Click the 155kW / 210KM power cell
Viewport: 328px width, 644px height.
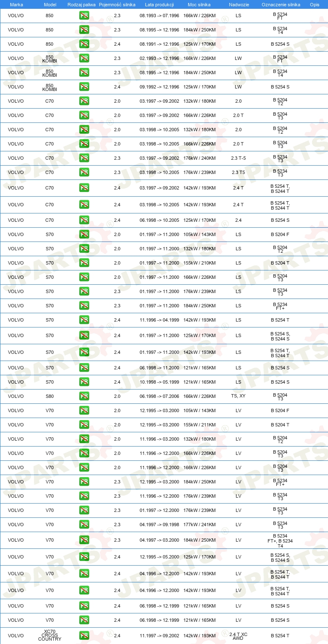pos(199,263)
